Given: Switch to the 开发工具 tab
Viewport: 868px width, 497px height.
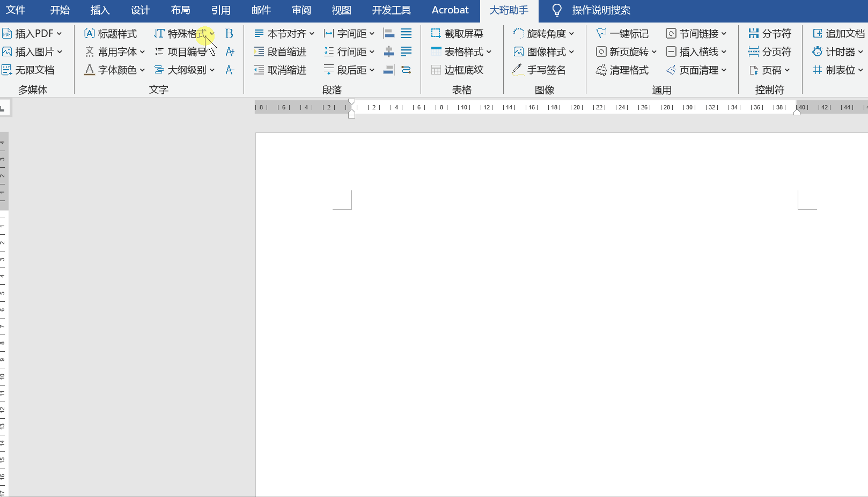Looking at the screenshot, I should 392,10.
